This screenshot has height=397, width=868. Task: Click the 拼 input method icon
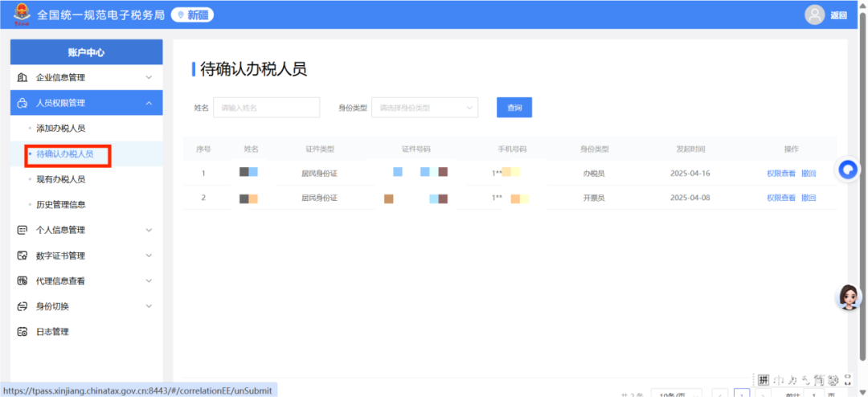click(x=764, y=379)
